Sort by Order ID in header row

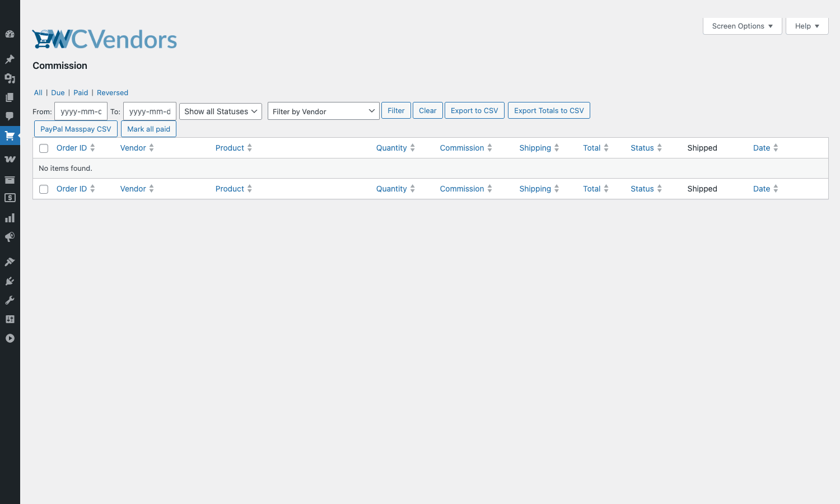tap(76, 148)
